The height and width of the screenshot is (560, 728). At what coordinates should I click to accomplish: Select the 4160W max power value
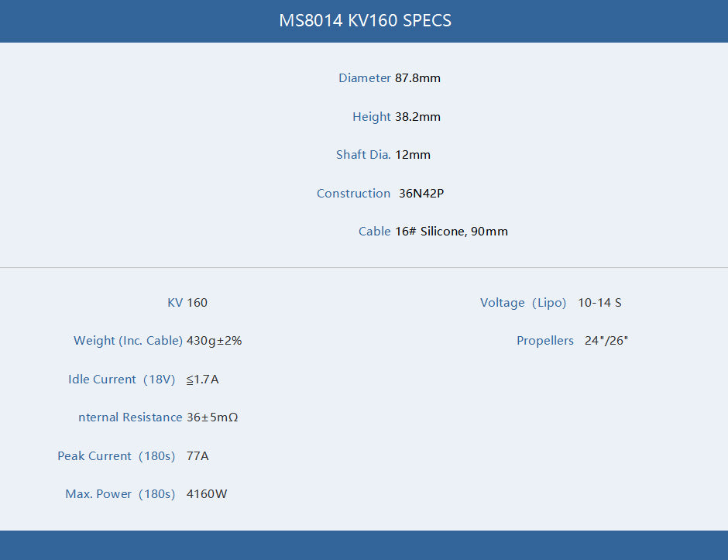click(x=207, y=494)
